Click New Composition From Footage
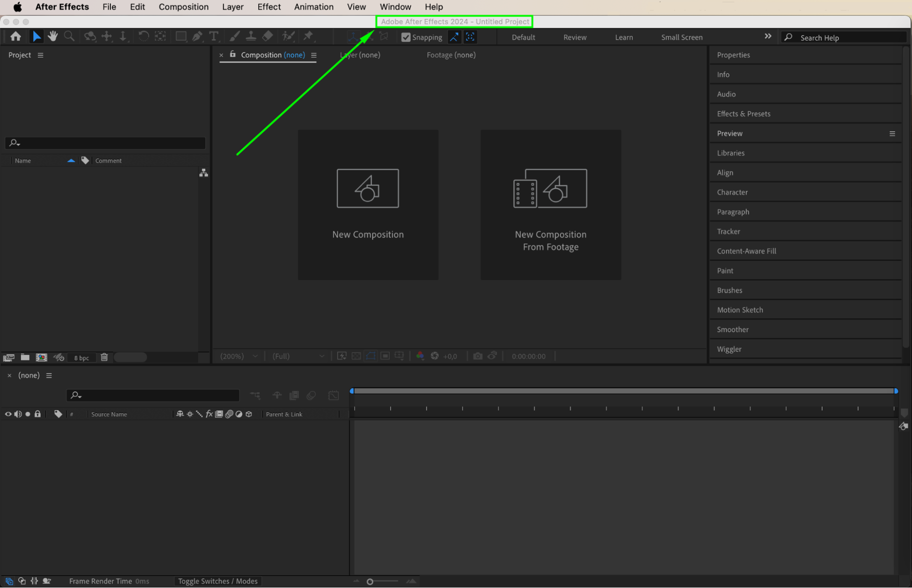Screen dimensions: 912x588 550,205
